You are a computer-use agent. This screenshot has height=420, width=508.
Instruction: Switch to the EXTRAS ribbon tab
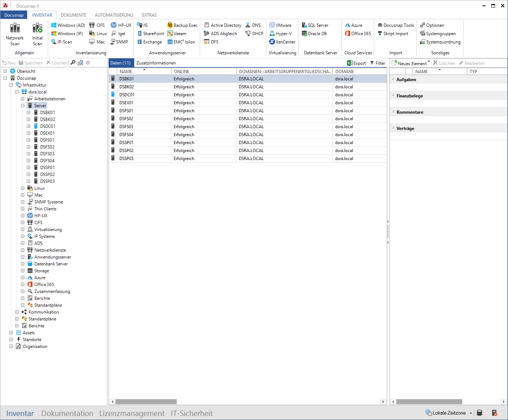149,15
